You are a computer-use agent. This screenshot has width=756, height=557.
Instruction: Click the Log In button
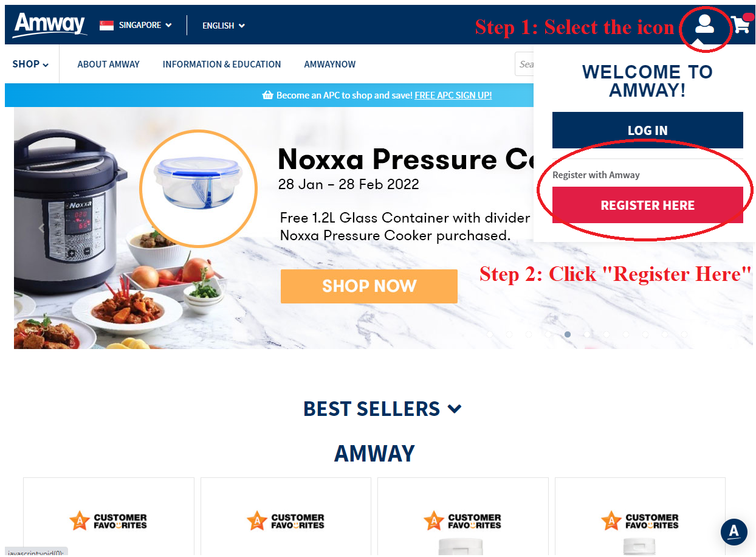point(647,130)
